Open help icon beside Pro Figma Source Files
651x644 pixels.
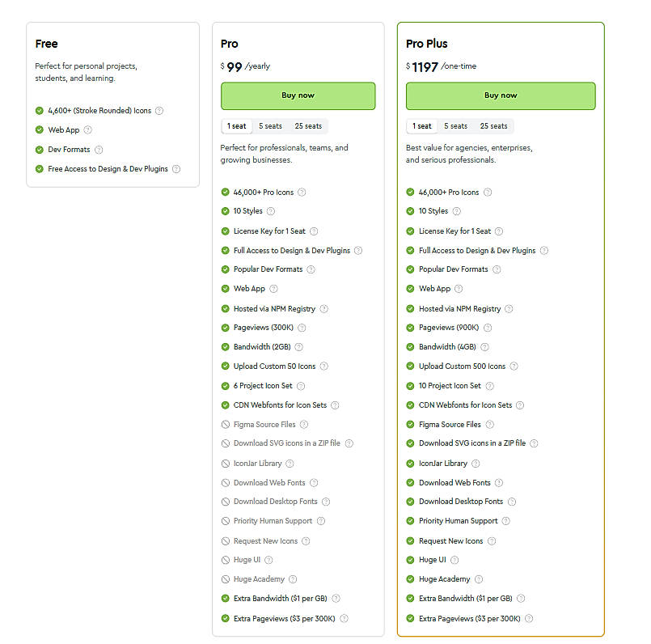tap(304, 424)
